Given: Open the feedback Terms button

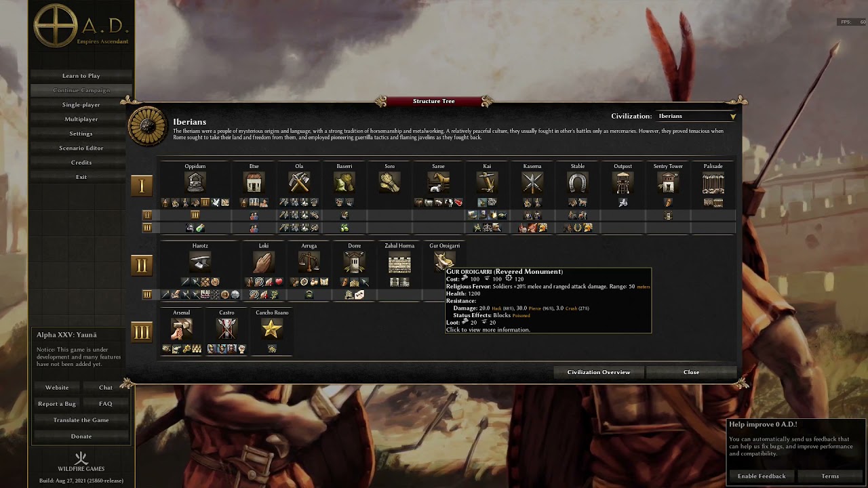Looking at the screenshot, I should pyautogui.click(x=830, y=476).
